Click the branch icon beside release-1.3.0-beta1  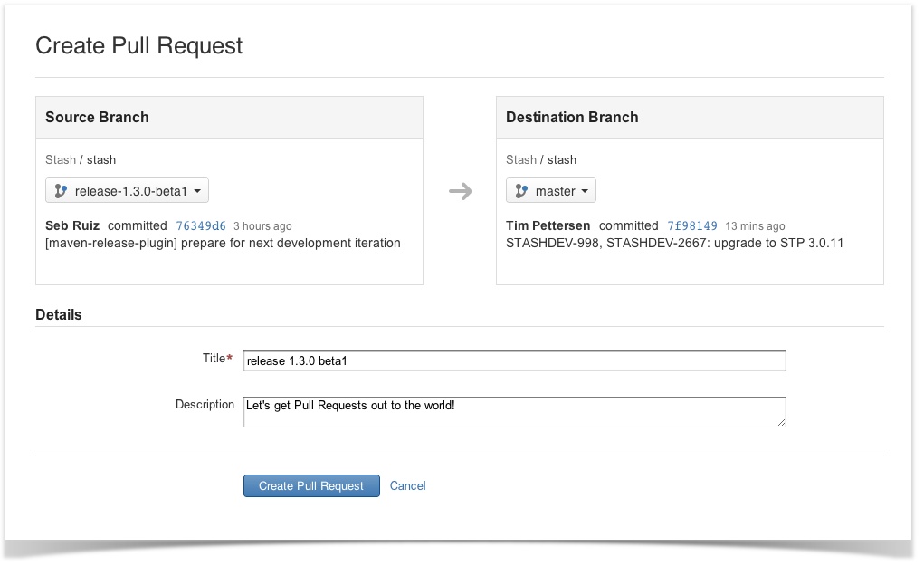point(61,191)
